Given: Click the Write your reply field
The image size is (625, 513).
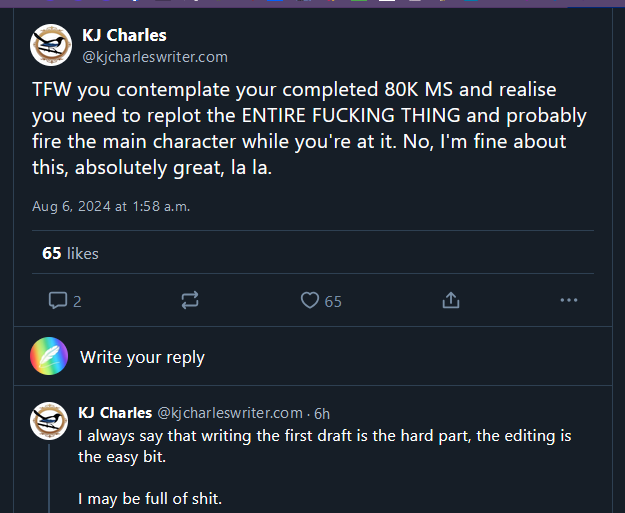Looking at the screenshot, I should [142, 357].
